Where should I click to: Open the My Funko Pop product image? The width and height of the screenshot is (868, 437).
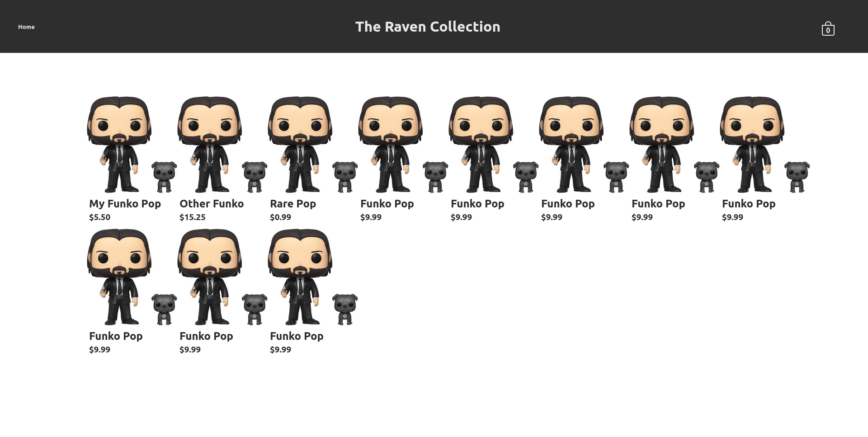pos(132,144)
